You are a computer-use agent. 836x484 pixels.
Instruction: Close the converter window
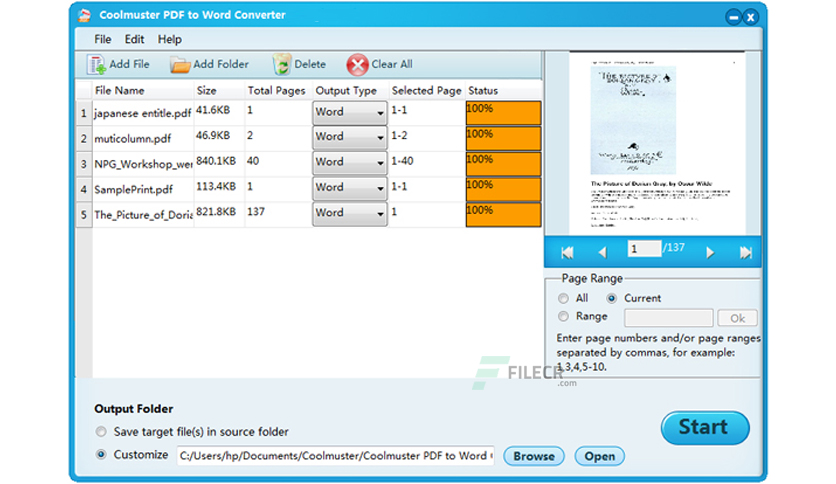coord(750,17)
